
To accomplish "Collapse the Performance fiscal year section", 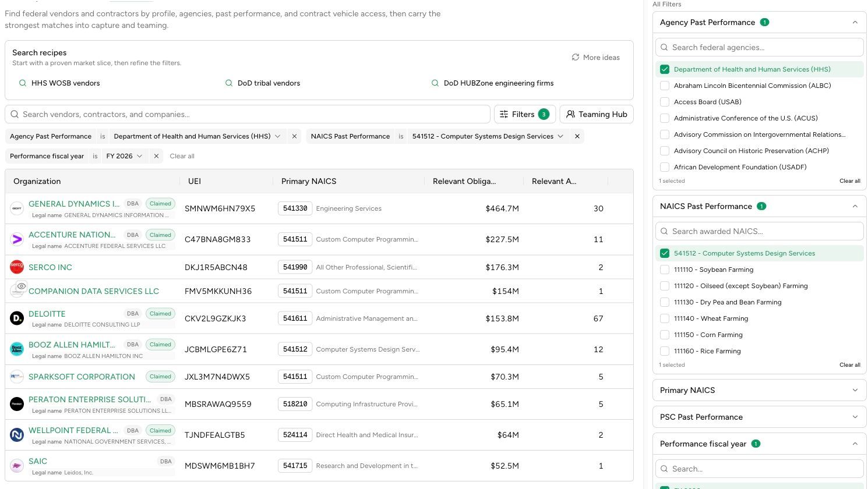I will click(x=855, y=444).
